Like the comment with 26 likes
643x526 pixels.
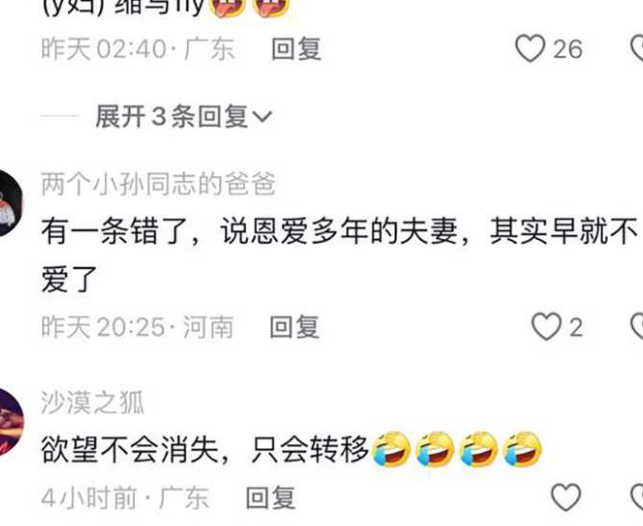[530, 48]
